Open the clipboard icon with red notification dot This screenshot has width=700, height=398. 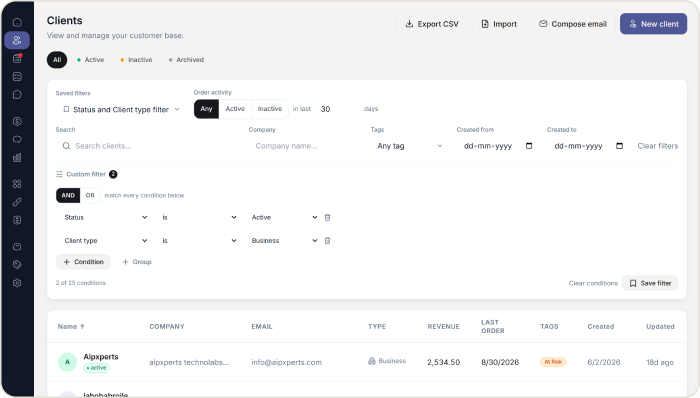pyautogui.click(x=17, y=58)
